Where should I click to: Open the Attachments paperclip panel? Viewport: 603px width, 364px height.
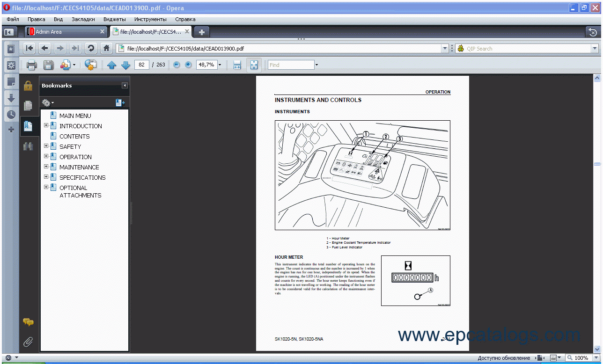coord(28,342)
